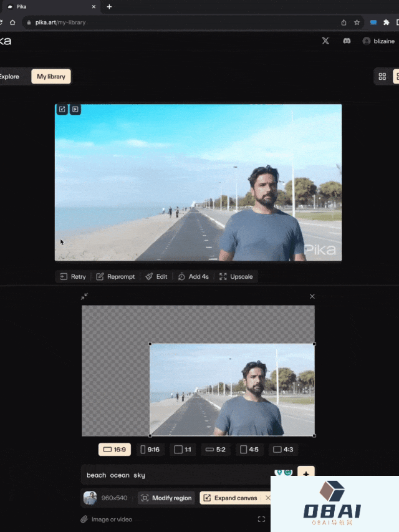
Task: Pick the 5:2 aspect ratio
Action: [x=216, y=449]
